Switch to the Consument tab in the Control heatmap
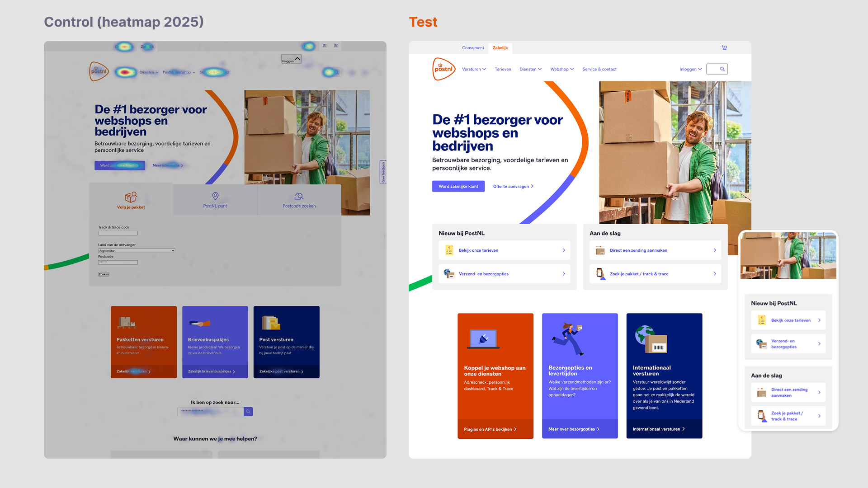 click(x=124, y=47)
